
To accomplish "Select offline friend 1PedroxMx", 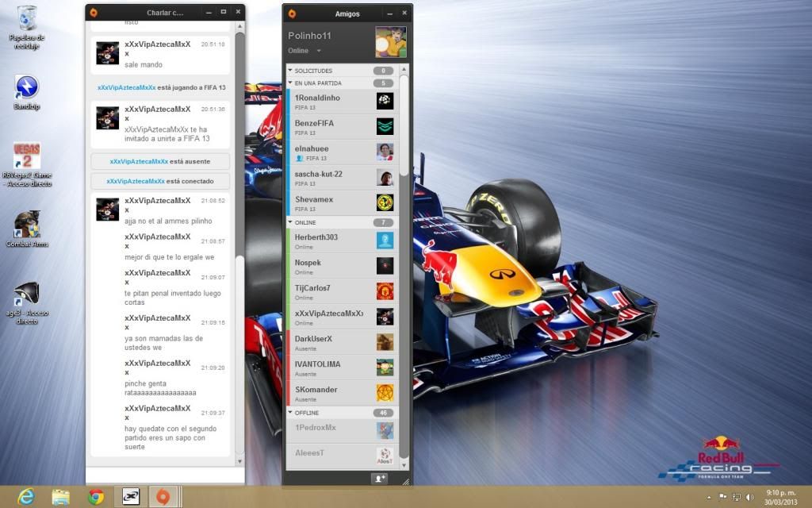I will [343, 431].
